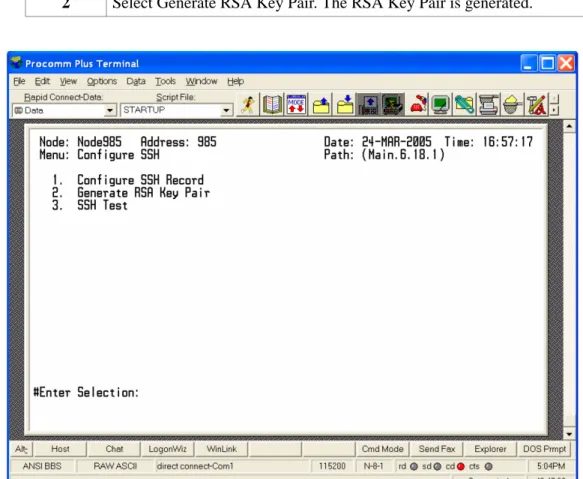The height and width of the screenshot is (479, 583).
Task: Open the connection directory book icon
Action: (272, 104)
